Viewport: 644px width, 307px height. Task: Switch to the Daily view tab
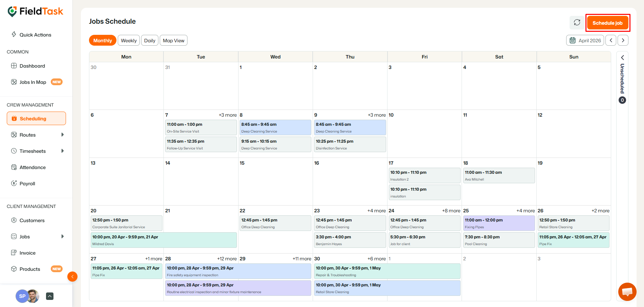pos(150,41)
